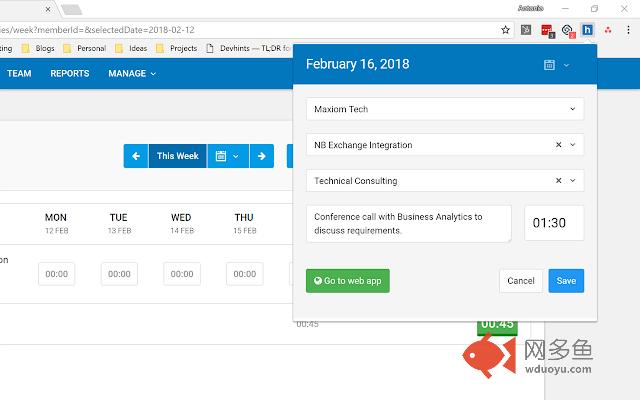Click the This Week button
Viewport: 640px width, 400px height.
click(178, 156)
